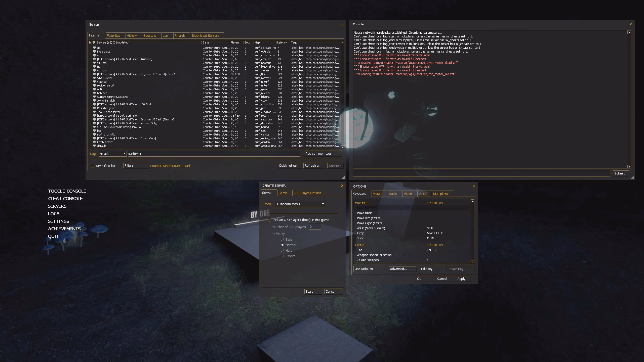644x362 pixels.
Task: Click the shield icon beside the q3 server
Action: tap(94, 48)
